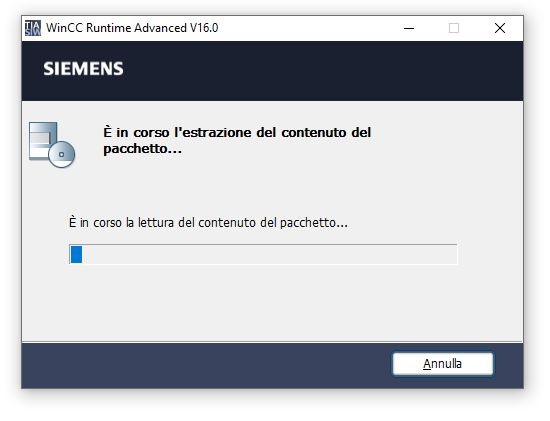Click the greyed-out maximize button

click(x=454, y=28)
